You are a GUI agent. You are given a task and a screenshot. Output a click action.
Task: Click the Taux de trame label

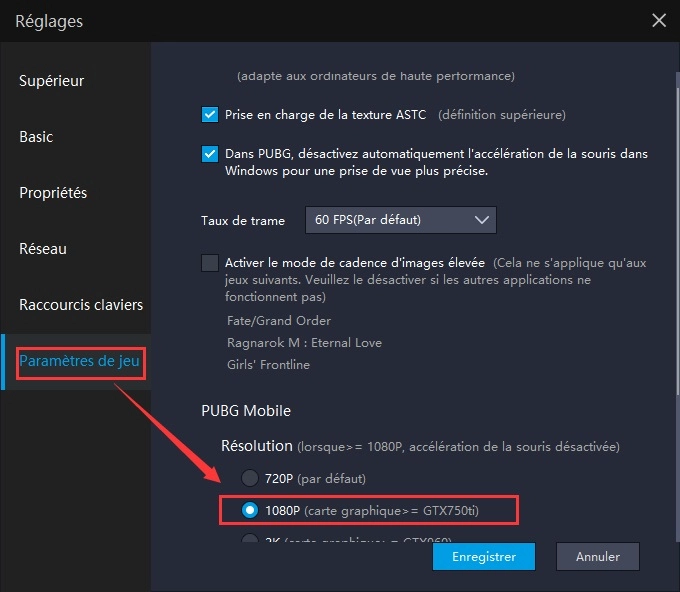pyautogui.click(x=243, y=220)
